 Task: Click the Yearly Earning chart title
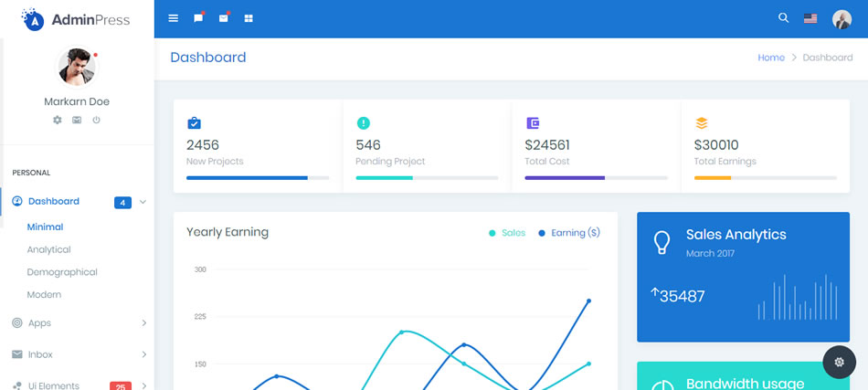click(x=228, y=232)
